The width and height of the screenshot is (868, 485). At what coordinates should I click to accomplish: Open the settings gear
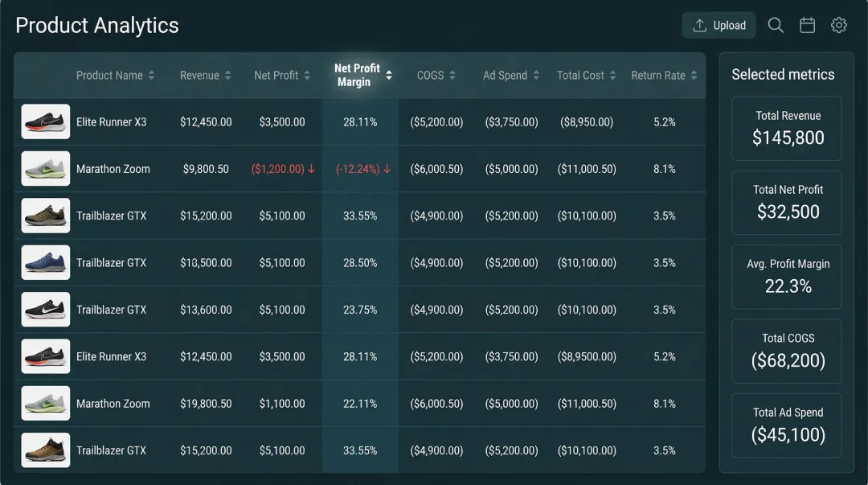838,25
